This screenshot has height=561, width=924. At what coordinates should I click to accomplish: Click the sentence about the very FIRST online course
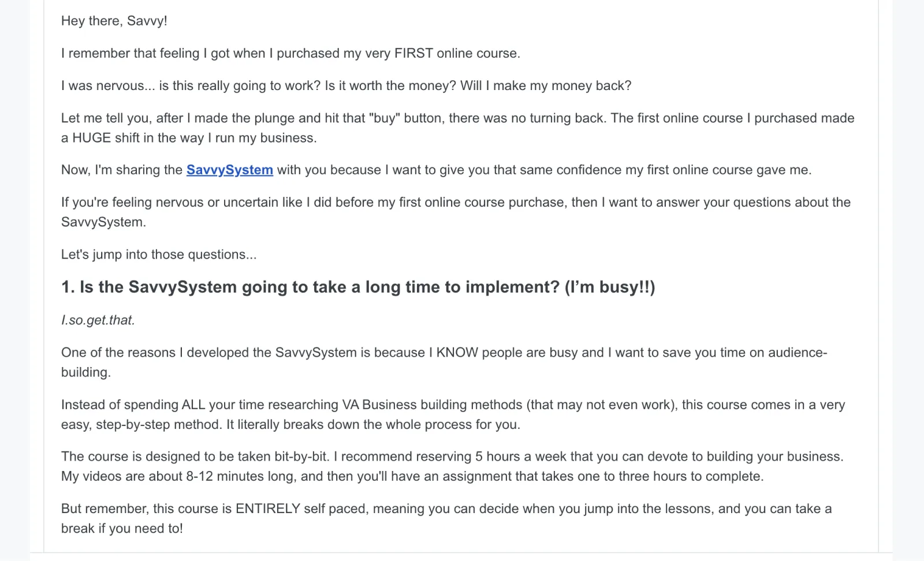click(290, 54)
